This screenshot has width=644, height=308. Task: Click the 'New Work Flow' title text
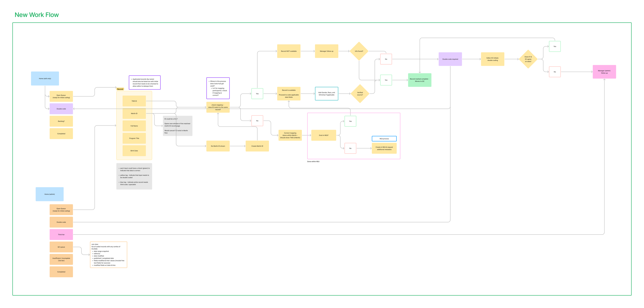pos(37,15)
